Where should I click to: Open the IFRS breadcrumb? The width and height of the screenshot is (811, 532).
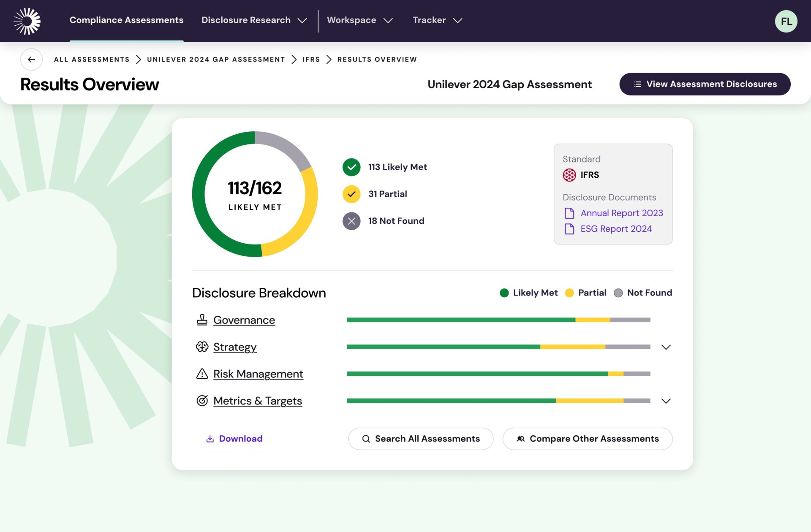pos(311,60)
